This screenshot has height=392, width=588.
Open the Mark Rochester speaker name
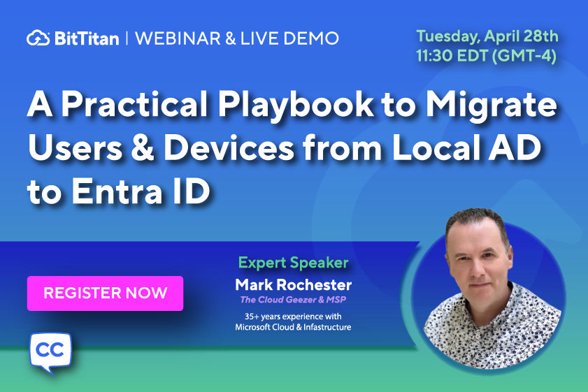click(x=293, y=284)
